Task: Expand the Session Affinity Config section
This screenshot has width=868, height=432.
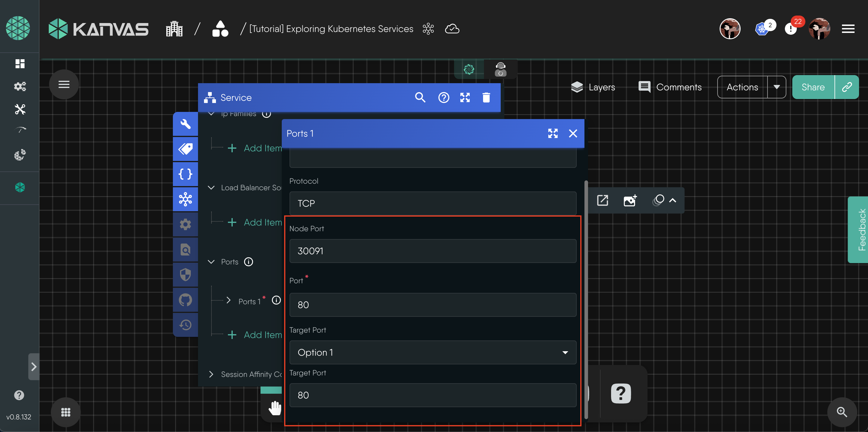Action: click(x=211, y=374)
